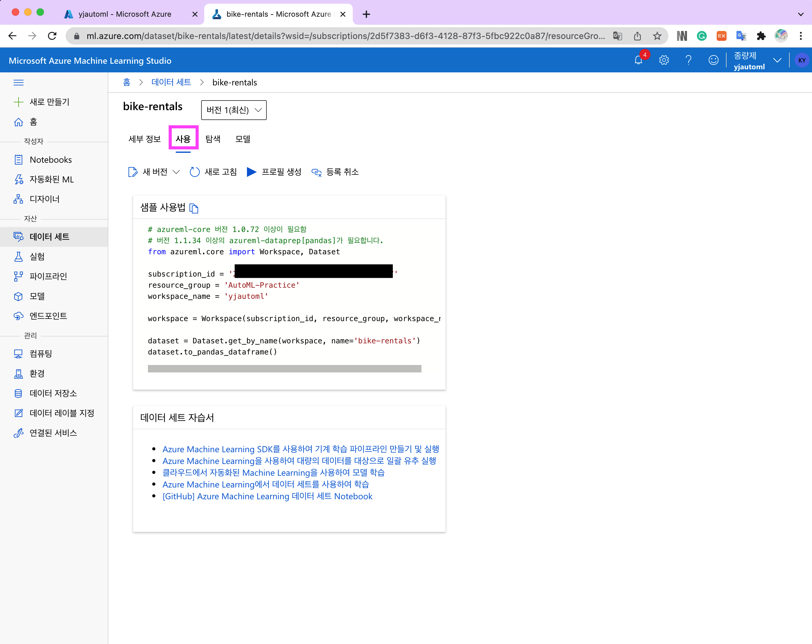Switch to the 세부 정보 tab
The height and width of the screenshot is (644, 812).
tap(145, 139)
